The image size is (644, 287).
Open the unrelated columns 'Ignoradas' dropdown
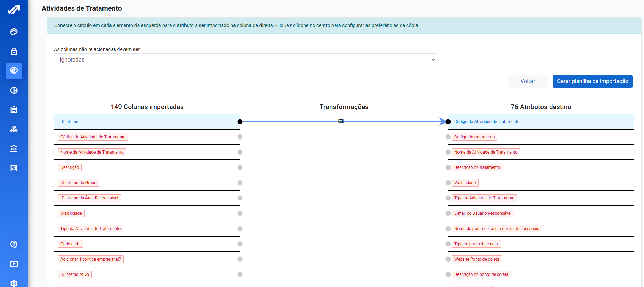coord(245,60)
